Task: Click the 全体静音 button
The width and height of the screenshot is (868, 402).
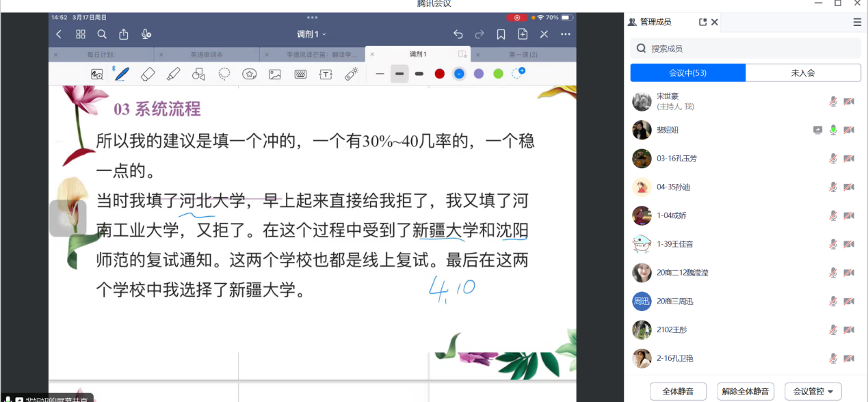Action: [678, 391]
